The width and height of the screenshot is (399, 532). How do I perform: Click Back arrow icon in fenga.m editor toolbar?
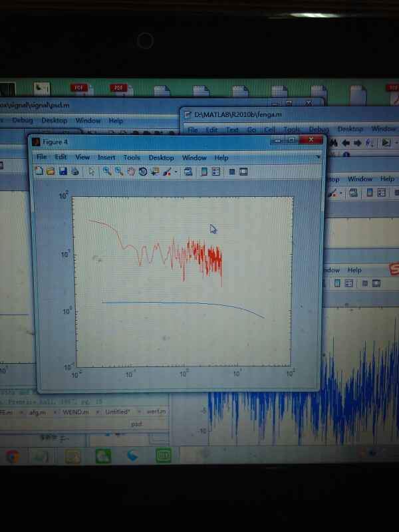pyautogui.click(x=345, y=143)
